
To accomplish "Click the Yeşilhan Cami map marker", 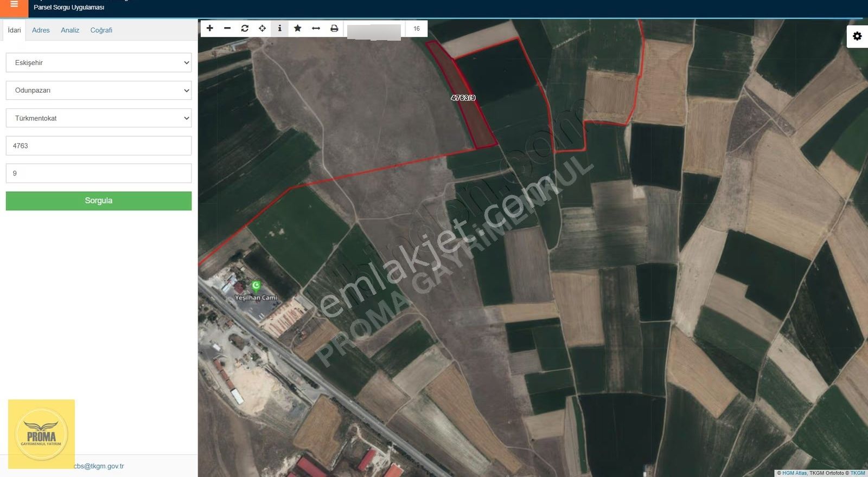I will [x=256, y=285].
